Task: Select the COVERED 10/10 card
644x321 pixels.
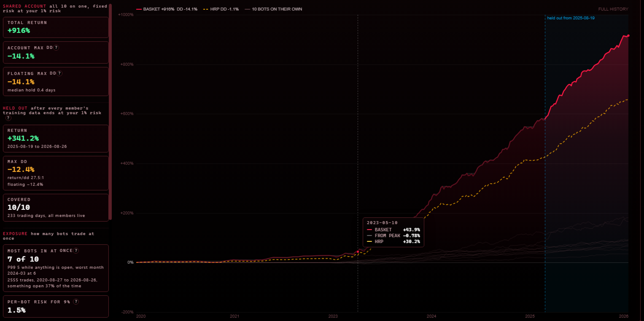Action: (x=56, y=208)
